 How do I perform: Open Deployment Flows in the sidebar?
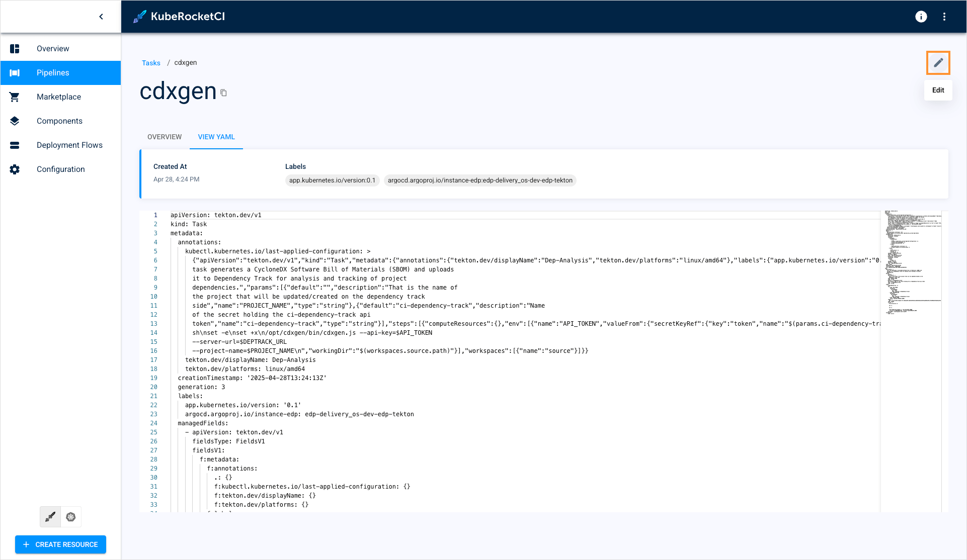pos(69,145)
